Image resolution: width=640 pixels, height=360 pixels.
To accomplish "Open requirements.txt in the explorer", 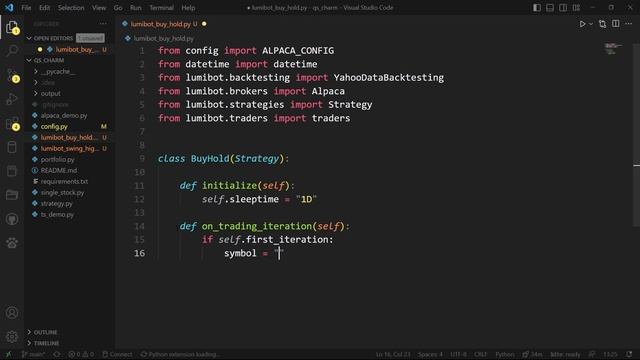I will (64, 181).
